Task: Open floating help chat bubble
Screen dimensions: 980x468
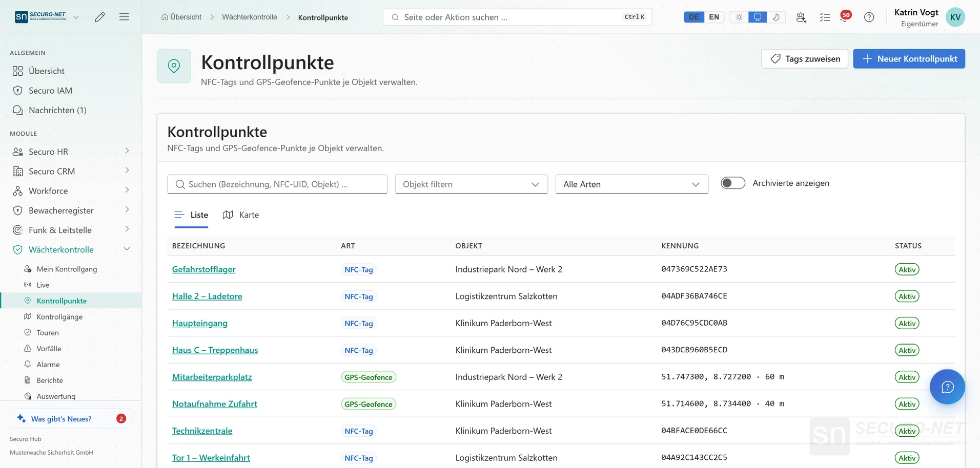Action: coord(947,387)
